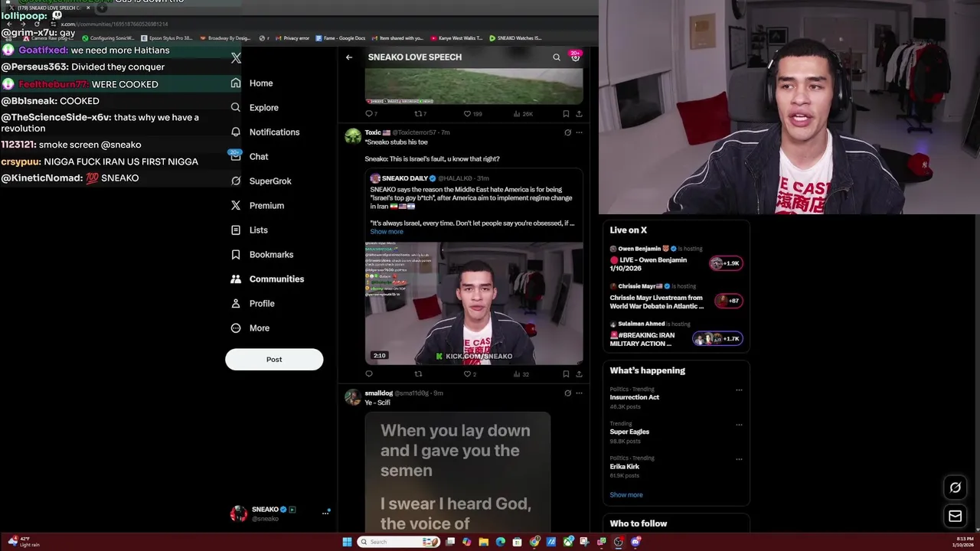The image size is (980, 551).
Task: Join the Chrissie Mayr livestream with +87 listeners
Action: pyautogui.click(x=728, y=301)
